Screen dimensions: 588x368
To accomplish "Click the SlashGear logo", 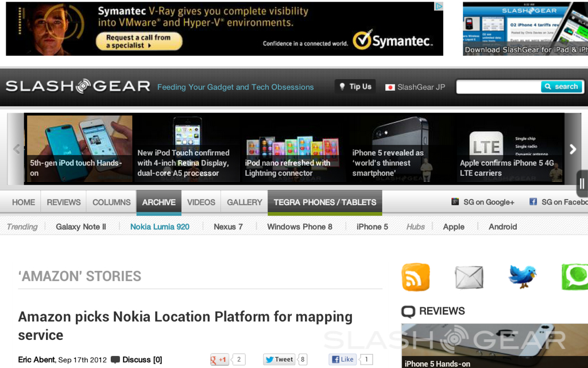I will [x=78, y=87].
